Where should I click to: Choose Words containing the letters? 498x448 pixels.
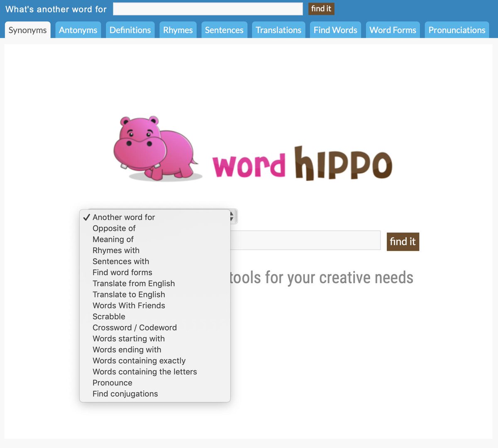click(x=155, y=372)
